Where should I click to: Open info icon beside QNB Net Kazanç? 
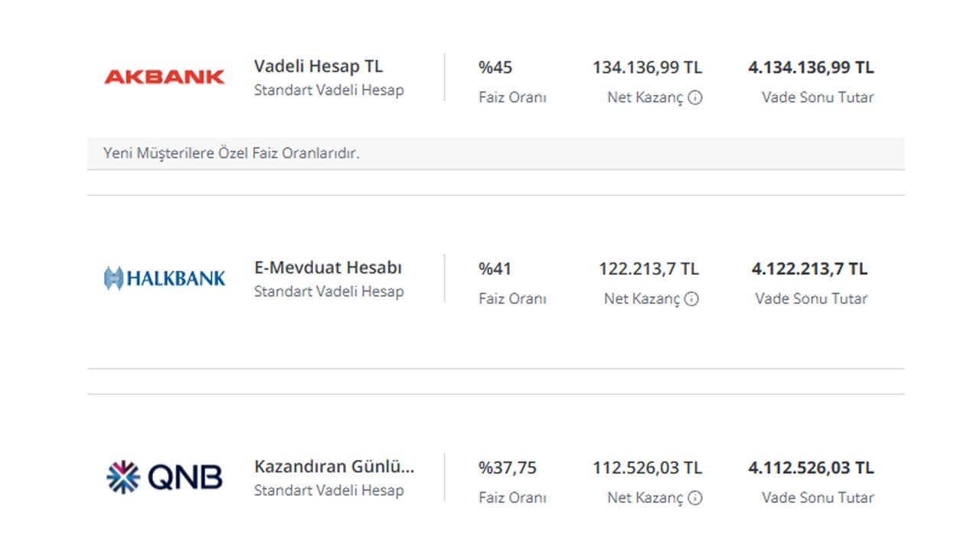click(694, 497)
